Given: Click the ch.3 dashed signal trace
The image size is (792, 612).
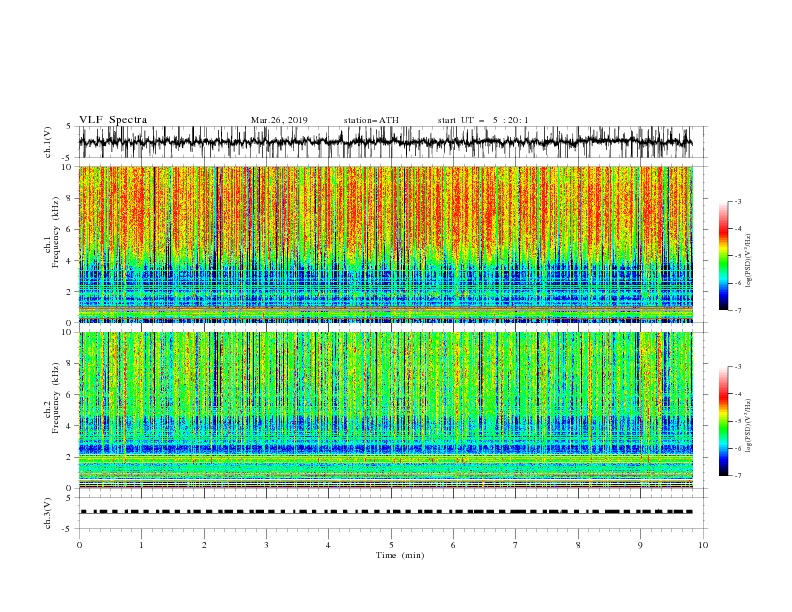Looking at the screenshot, I should click(386, 512).
